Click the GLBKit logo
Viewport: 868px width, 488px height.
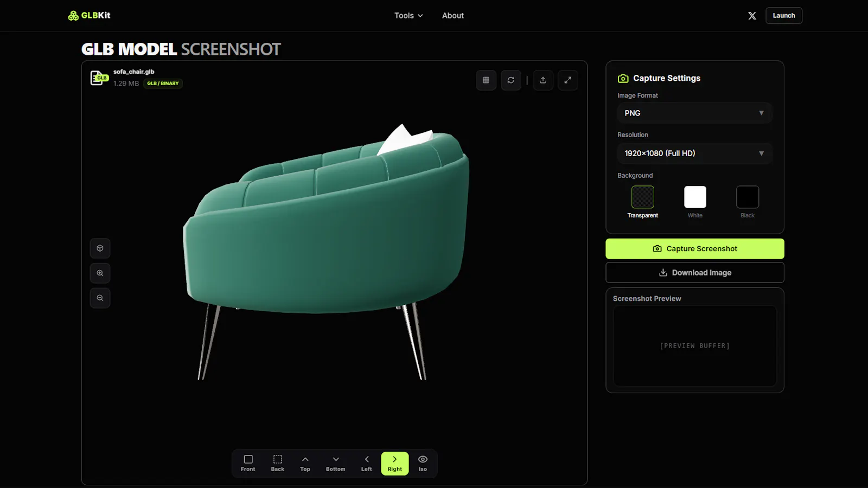tap(89, 16)
